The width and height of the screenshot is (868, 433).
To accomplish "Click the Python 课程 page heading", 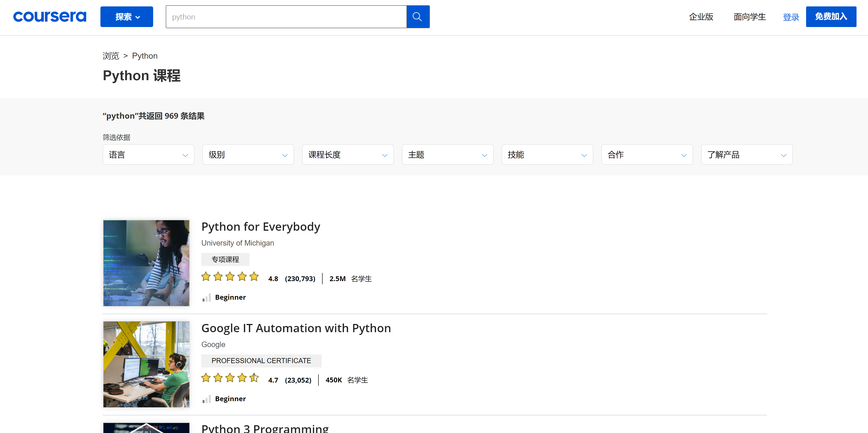I will click(141, 75).
